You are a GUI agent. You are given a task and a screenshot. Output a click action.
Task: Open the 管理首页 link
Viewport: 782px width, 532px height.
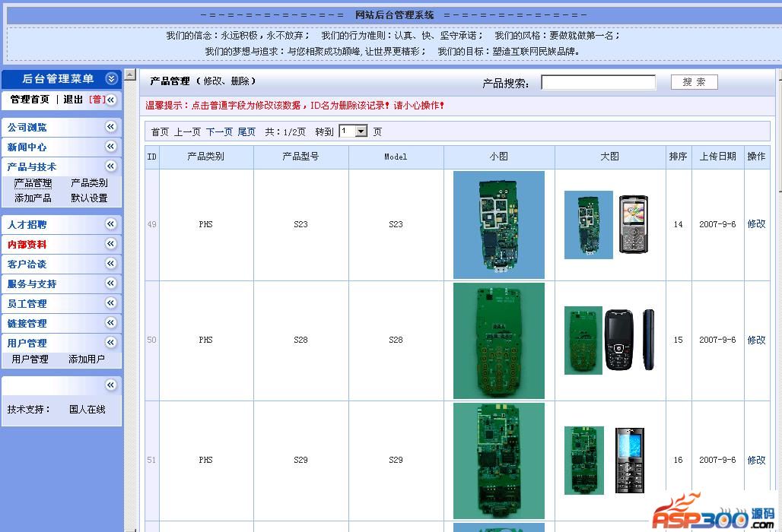tap(30, 100)
